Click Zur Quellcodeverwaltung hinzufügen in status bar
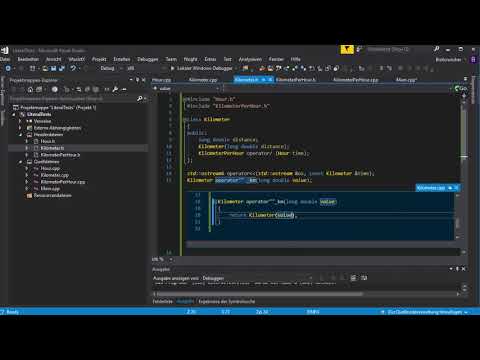The image size is (480, 360). (425, 312)
